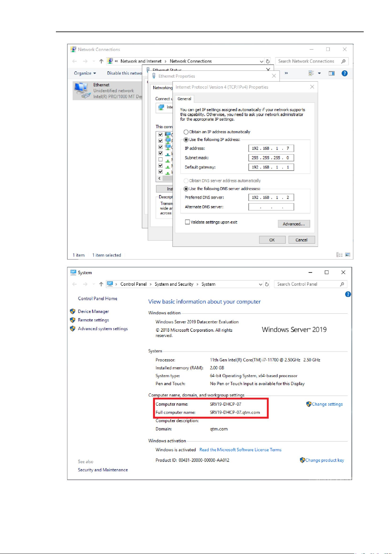Click Control Panel breadcrumb
This screenshot has width=392, height=554.
133,284
